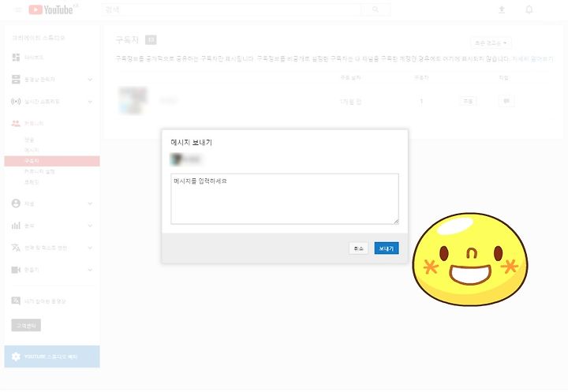Click the YouTube Studio beta gear banner
Screen dimensions: 568x392
click(52, 357)
